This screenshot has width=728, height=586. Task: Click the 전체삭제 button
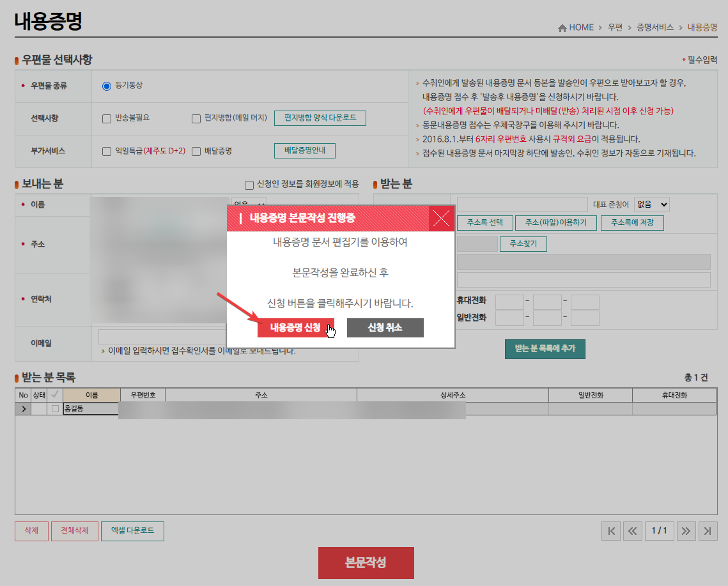coord(75,531)
